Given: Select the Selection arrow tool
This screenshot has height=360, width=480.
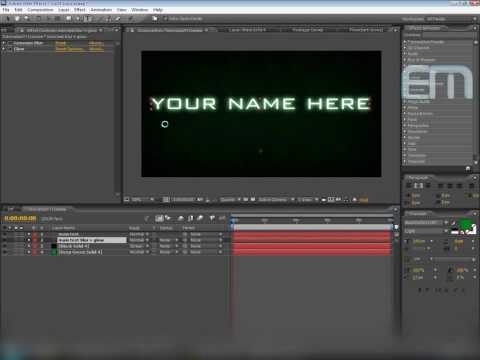Looking at the screenshot, I should 8,19.
